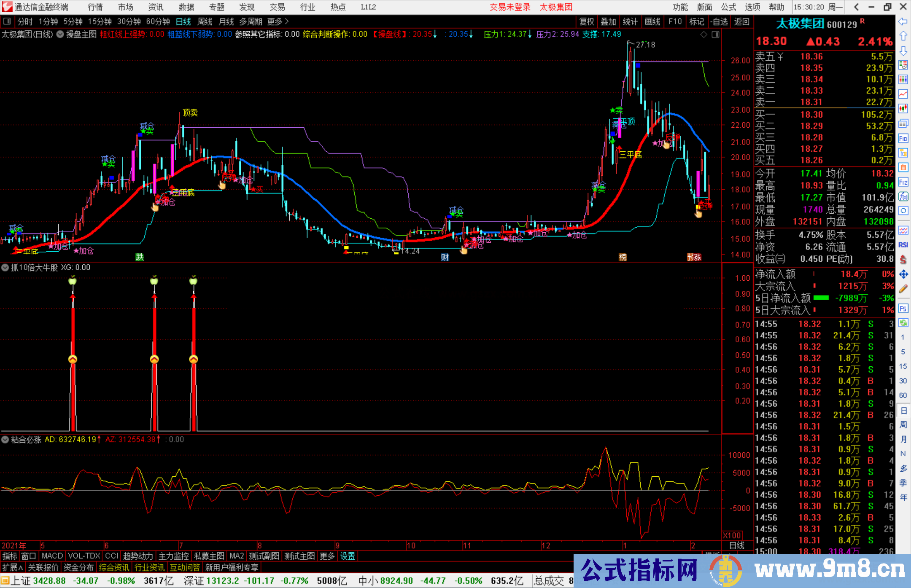Select the pencil drawing tool icon
This screenshot has height=588, width=911.
click(x=903, y=289)
